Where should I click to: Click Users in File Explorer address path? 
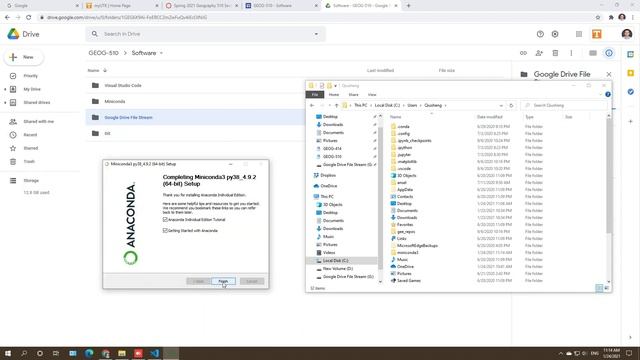412,105
